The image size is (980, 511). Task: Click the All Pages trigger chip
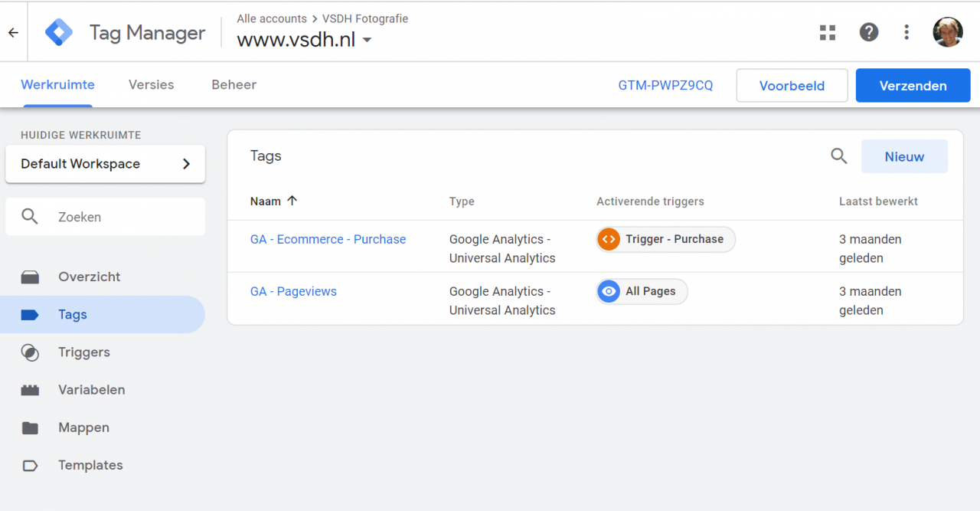[x=642, y=291]
